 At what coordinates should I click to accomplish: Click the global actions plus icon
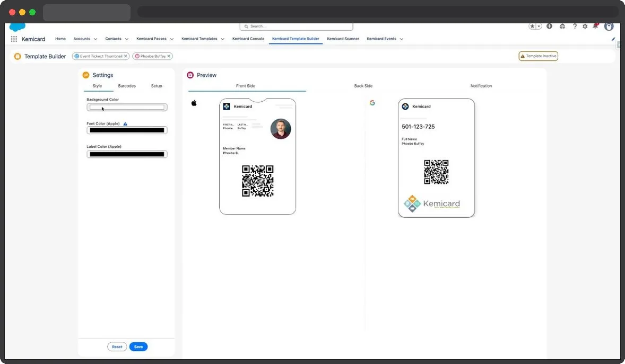click(x=549, y=26)
